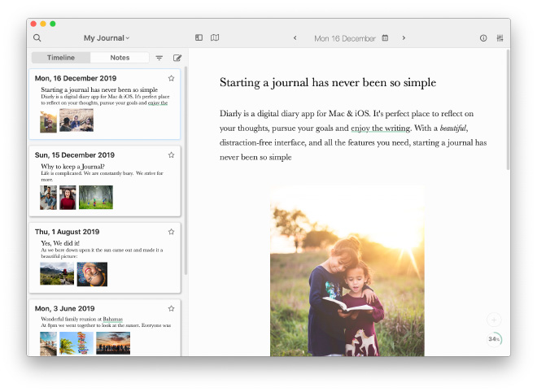Image resolution: width=537 pixels, height=392 pixels.
Task: Open palm tree signpost thumbnail in 3 June entry
Action: 76,343
